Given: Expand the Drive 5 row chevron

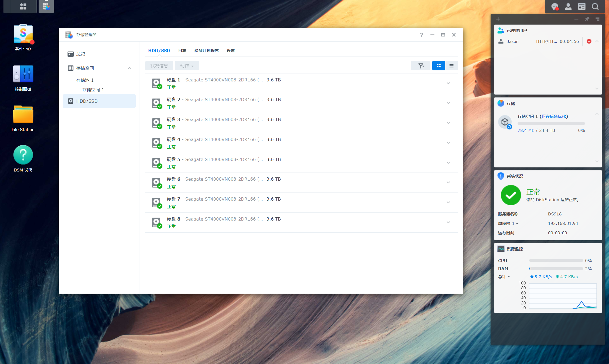Looking at the screenshot, I should tap(448, 163).
